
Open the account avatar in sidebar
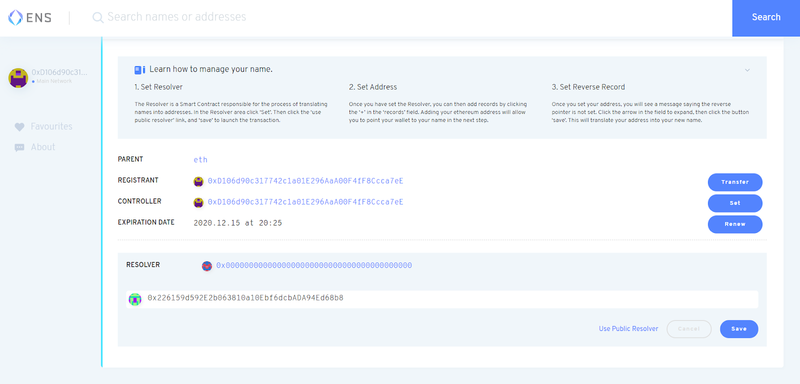tap(18, 78)
